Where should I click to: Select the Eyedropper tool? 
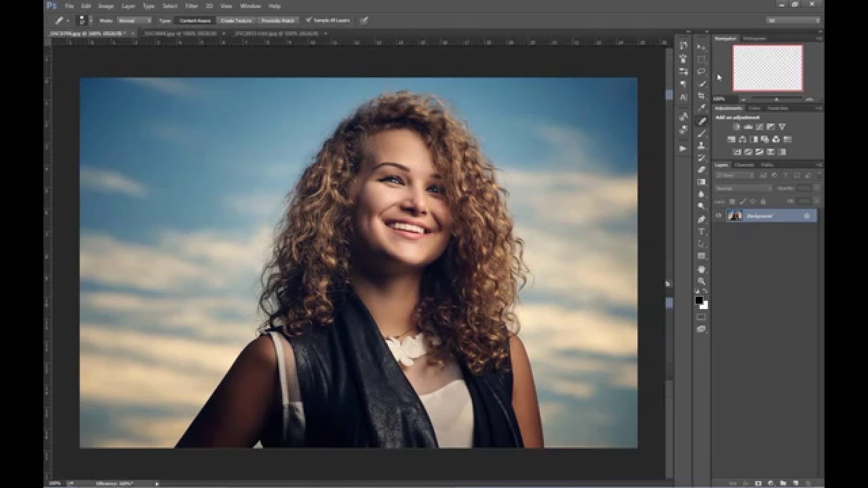[x=702, y=108]
